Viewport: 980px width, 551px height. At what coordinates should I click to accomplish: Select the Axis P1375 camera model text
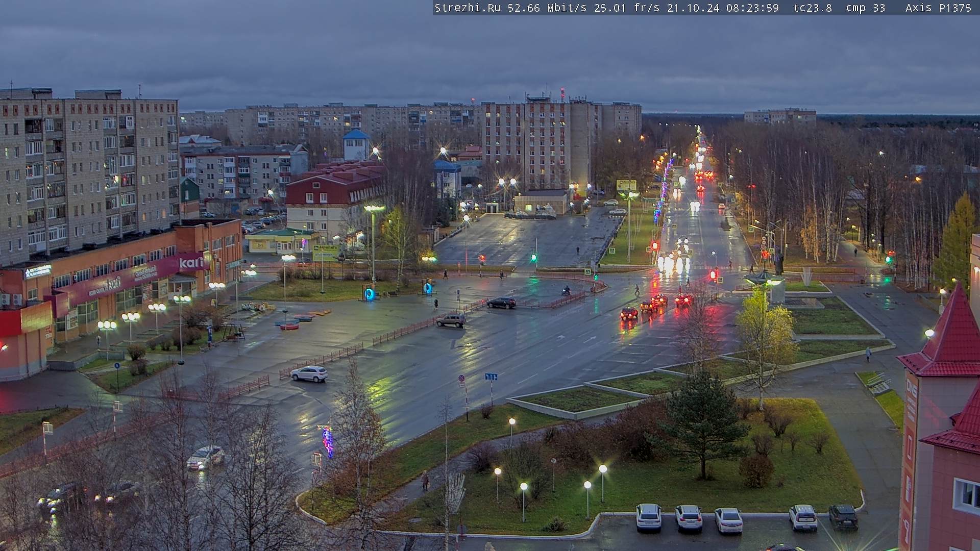click(x=938, y=8)
